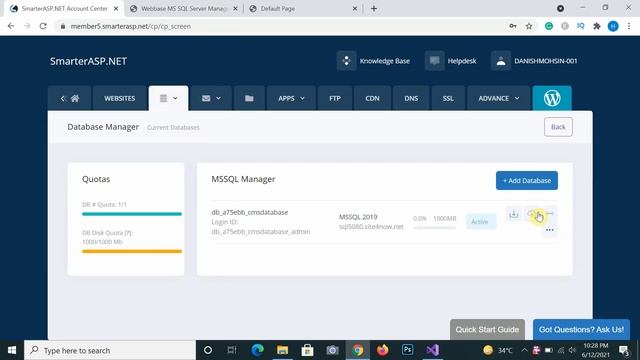Open Photoshop from taskbar
Viewport: 640px width, 360px height.
pos(407,350)
